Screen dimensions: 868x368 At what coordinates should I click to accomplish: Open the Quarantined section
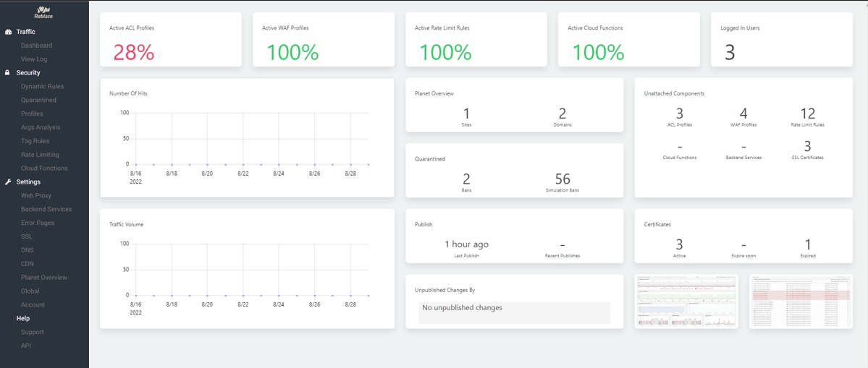pos(38,100)
